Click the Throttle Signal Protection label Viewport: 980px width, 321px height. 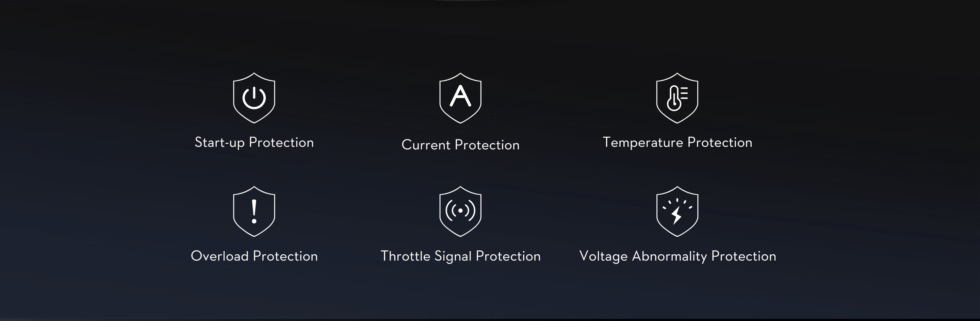[461, 256]
